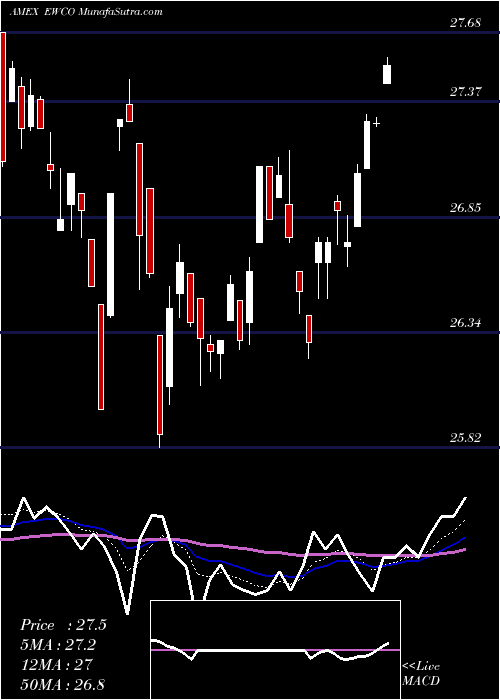Select the 26.85 price level label
Viewport: 500px width, 700px height.
[465, 208]
